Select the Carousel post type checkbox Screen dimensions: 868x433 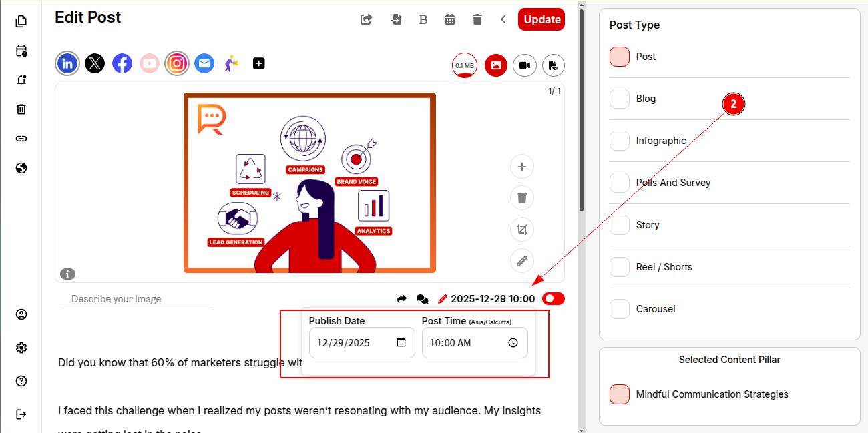(x=620, y=309)
